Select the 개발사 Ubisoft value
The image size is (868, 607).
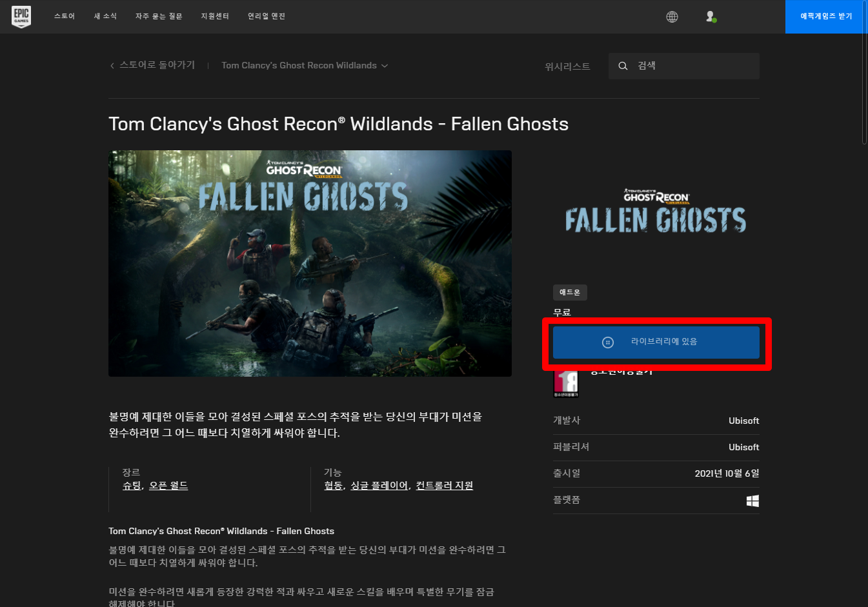[743, 421]
